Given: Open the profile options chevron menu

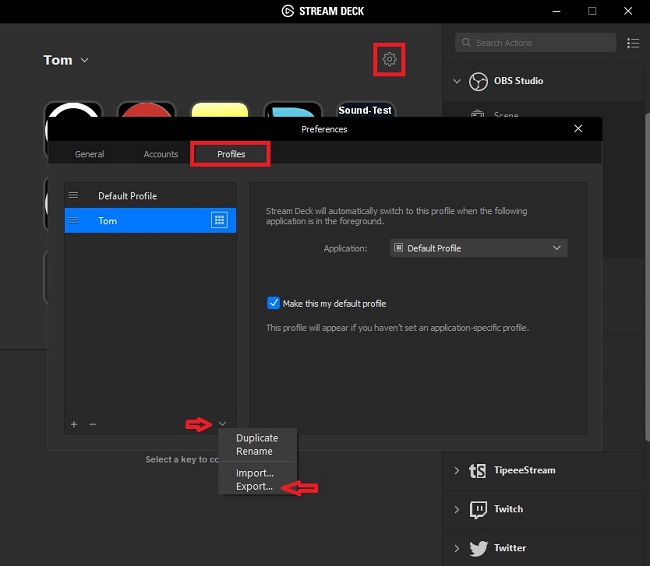Looking at the screenshot, I should coord(223,423).
